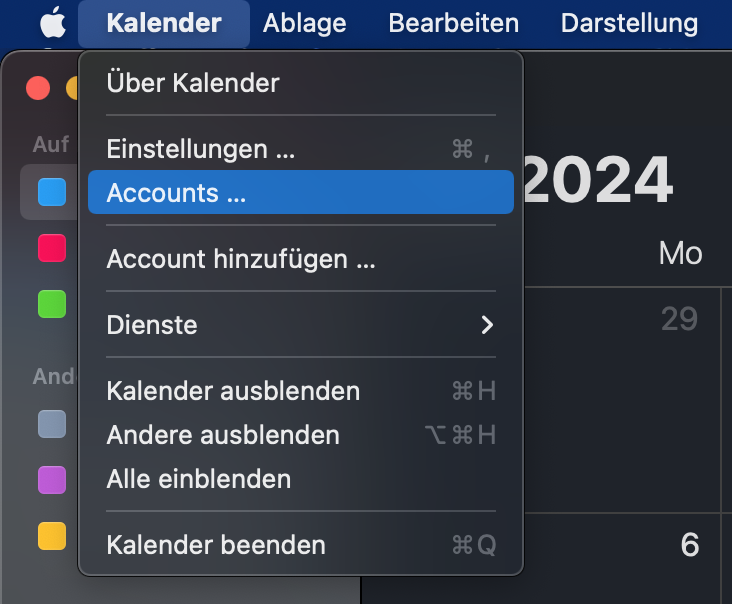Select day 6 in the calendar grid
The height and width of the screenshot is (604, 732).
click(x=690, y=545)
